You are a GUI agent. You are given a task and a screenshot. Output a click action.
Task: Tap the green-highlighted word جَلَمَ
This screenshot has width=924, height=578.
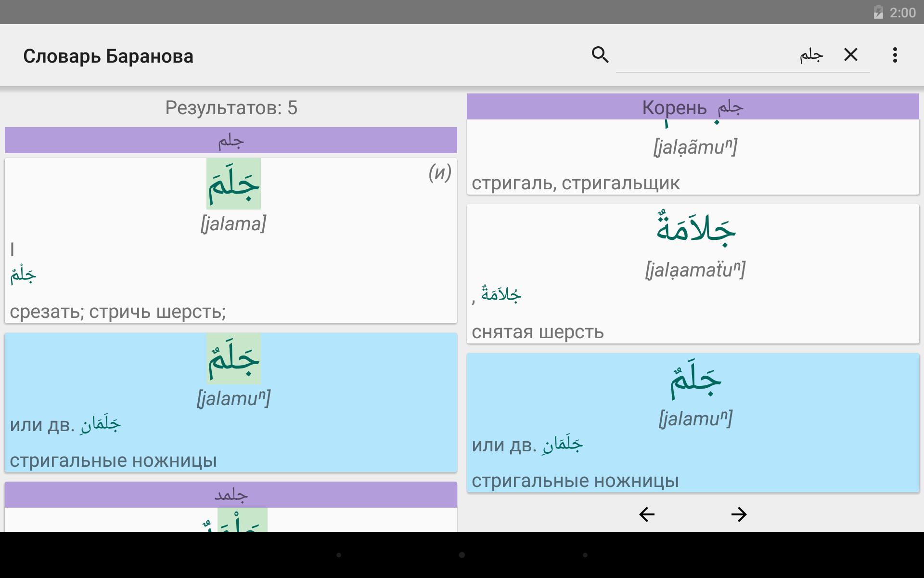pyautogui.click(x=233, y=184)
